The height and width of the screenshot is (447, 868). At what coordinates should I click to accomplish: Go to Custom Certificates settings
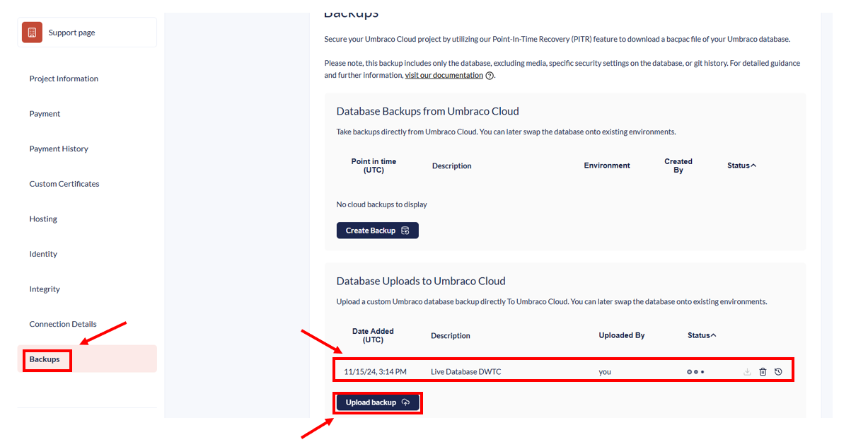pyautogui.click(x=64, y=184)
